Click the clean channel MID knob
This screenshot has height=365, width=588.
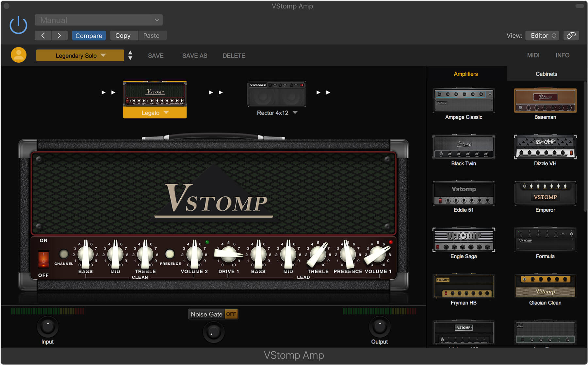115,254
